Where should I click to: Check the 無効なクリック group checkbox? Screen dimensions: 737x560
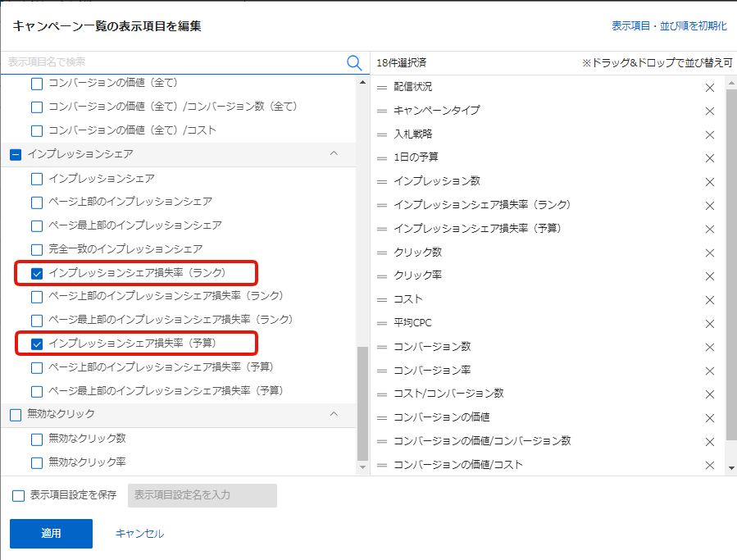tap(16, 415)
